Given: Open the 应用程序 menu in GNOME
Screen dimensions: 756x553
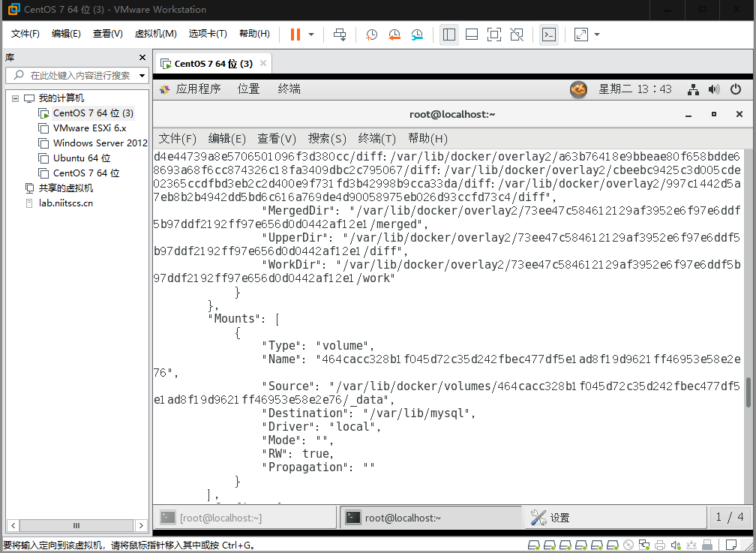Looking at the screenshot, I should click(198, 89).
